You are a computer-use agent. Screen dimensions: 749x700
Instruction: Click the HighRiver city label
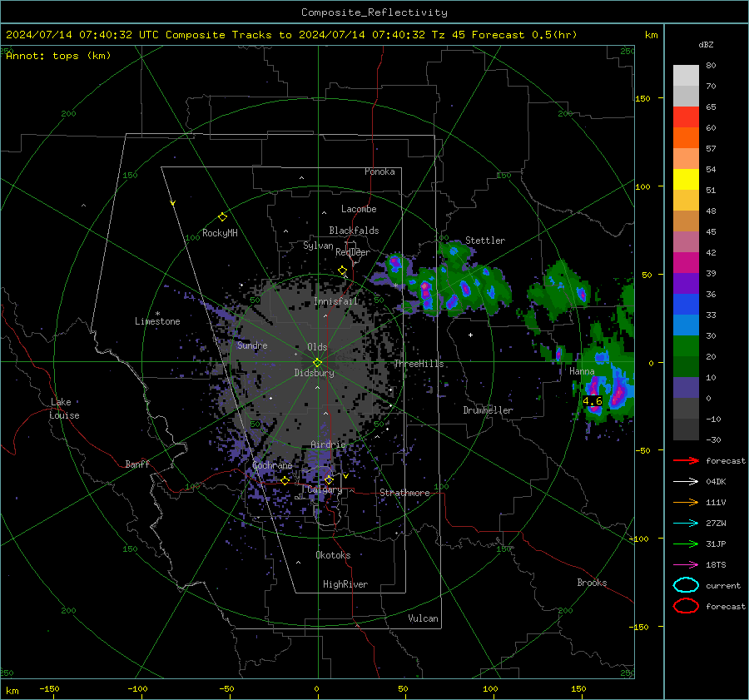(x=345, y=584)
